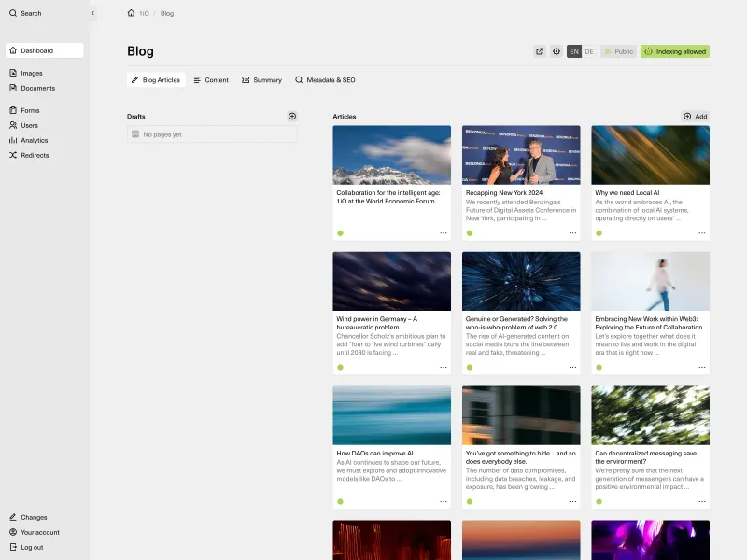The image size is (747, 560).
Task: Open the Forms section
Action: tap(29, 110)
